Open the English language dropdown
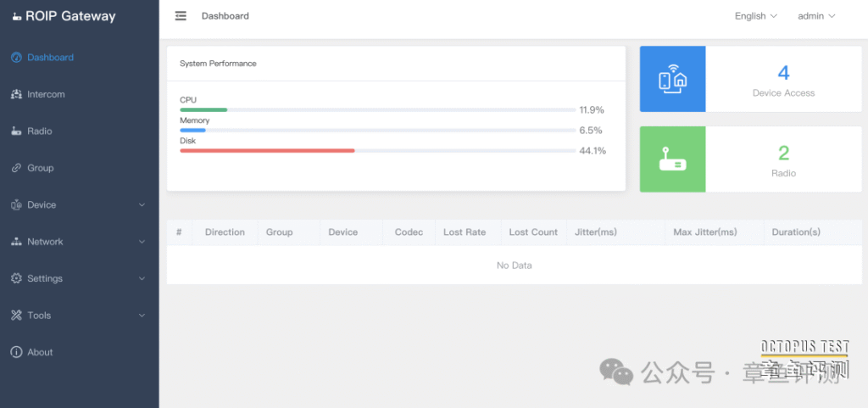 755,16
